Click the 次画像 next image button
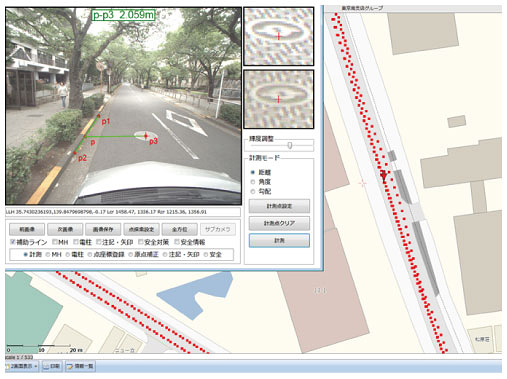 [x=65, y=229]
